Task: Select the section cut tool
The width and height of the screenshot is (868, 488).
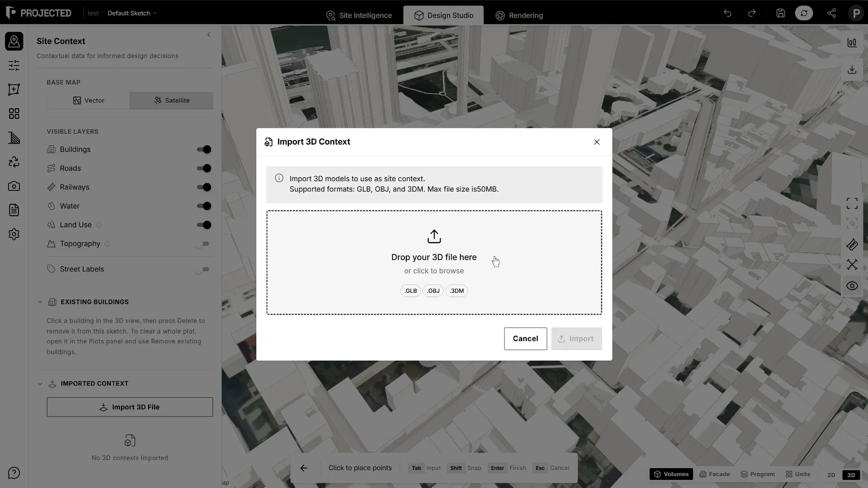Action: (x=852, y=264)
